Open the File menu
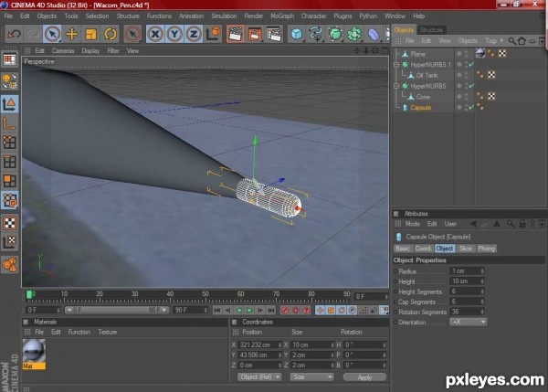548x392 pixels. [x=8, y=16]
